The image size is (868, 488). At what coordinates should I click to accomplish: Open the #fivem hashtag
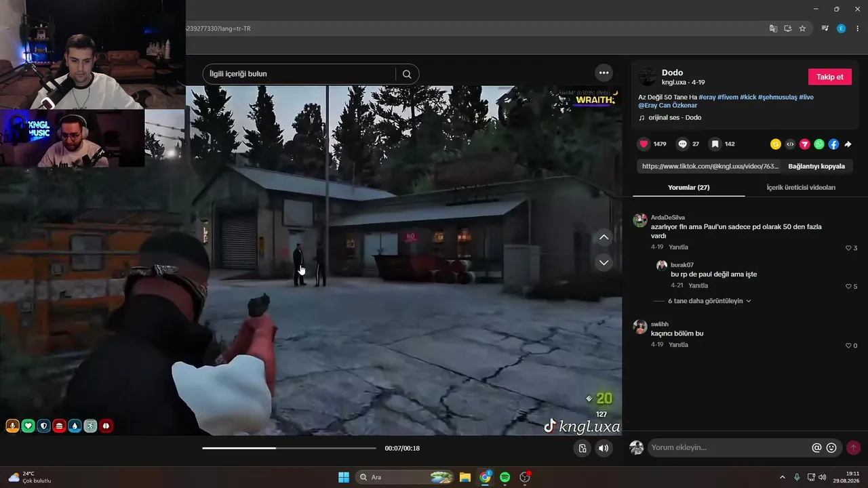(728, 98)
